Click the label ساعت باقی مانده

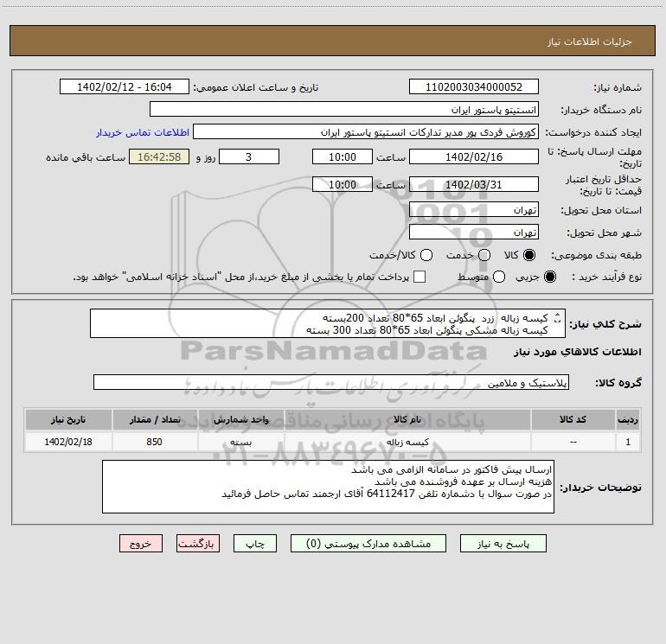[x=86, y=157]
